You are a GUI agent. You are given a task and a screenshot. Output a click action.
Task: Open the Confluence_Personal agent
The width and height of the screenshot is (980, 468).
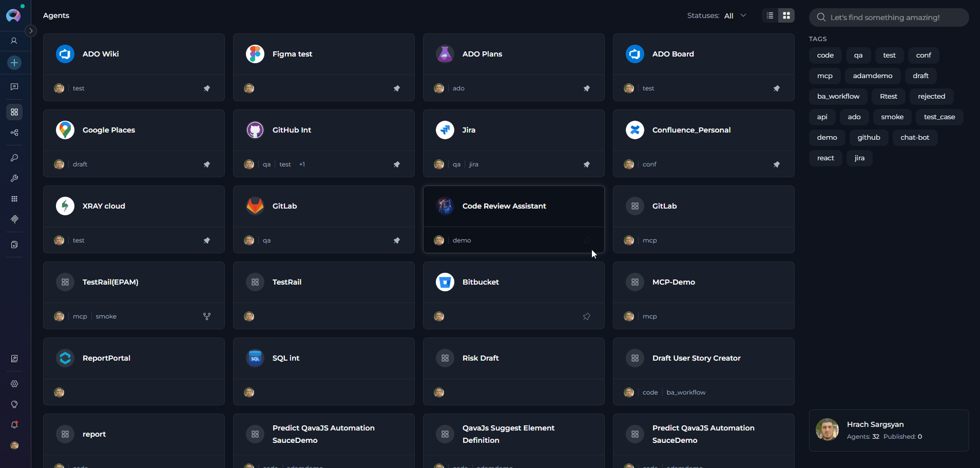click(691, 129)
